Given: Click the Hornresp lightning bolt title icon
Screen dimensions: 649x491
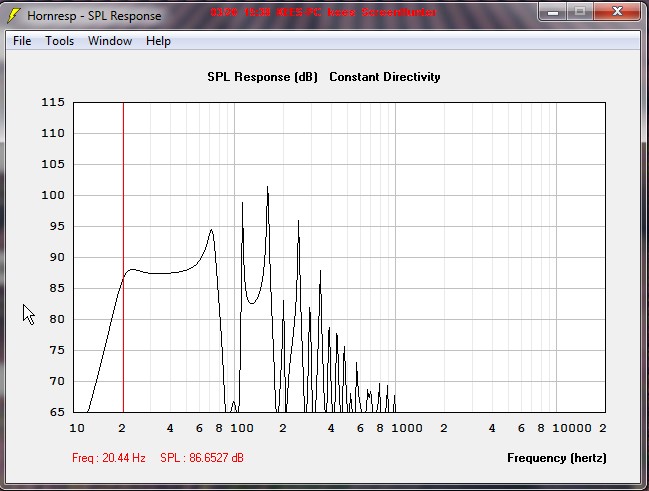Looking at the screenshot, I should (14, 16).
